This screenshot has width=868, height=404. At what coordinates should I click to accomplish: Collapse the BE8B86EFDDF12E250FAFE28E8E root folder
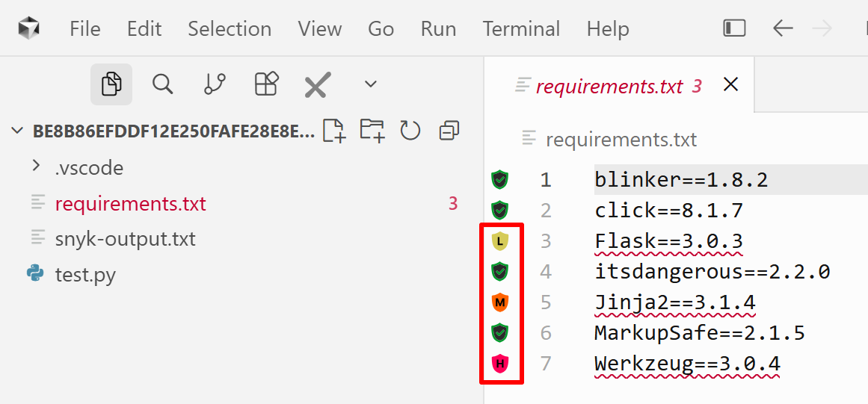tap(18, 131)
